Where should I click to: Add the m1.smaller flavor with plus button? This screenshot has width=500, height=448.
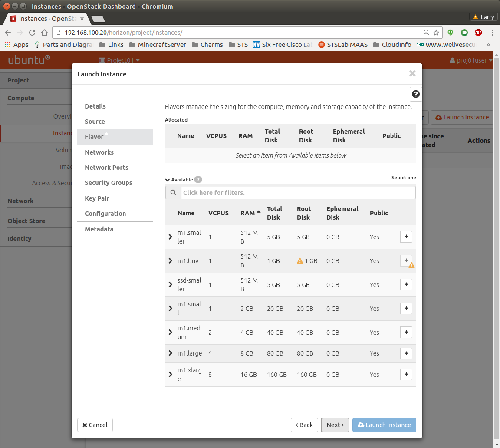(x=406, y=237)
